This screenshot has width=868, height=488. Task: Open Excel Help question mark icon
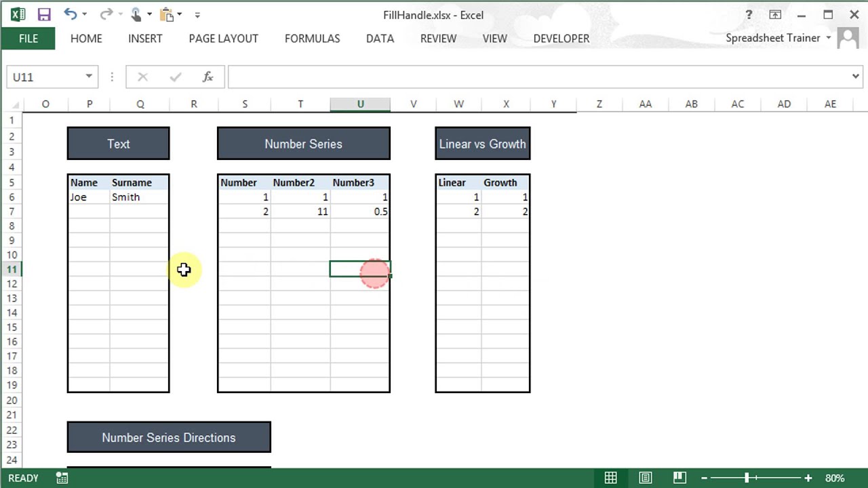point(749,14)
